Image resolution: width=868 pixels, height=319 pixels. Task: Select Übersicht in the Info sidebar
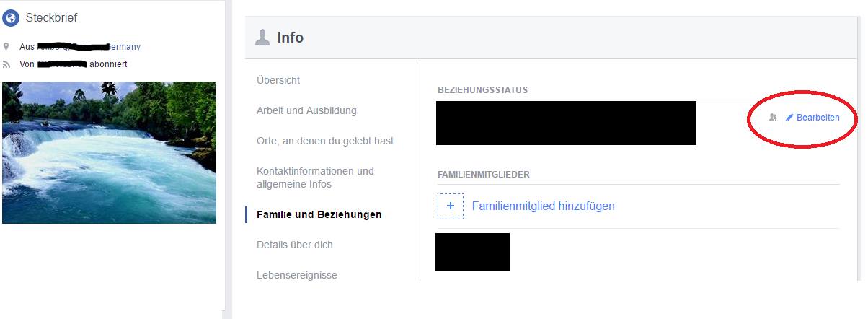(278, 80)
